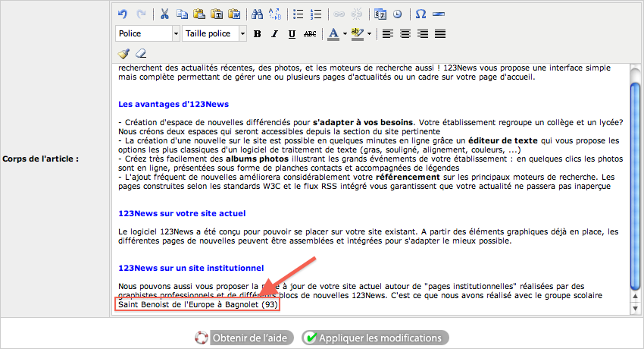Cut selection with the scissors icon

coord(164,14)
